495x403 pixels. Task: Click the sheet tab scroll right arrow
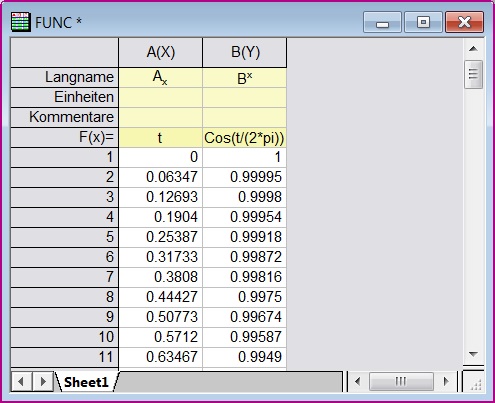[x=43, y=381]
